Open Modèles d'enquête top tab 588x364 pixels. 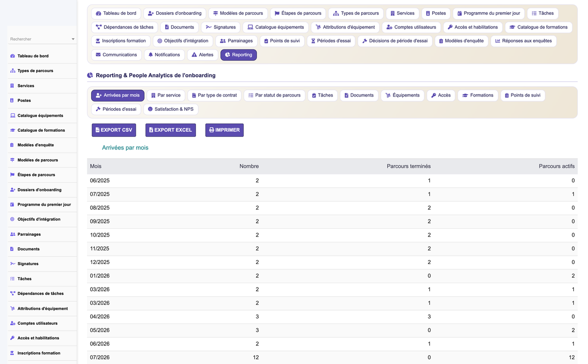[x=461, y=41]
